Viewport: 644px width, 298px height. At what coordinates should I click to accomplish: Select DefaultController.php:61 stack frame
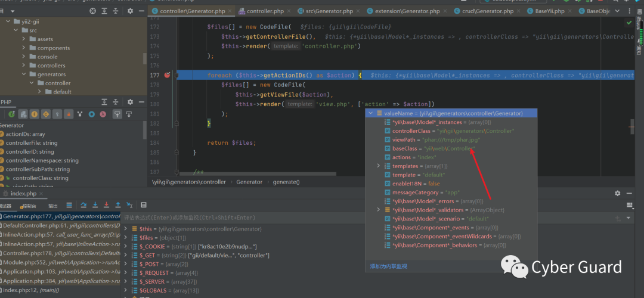tap(60, 225)
